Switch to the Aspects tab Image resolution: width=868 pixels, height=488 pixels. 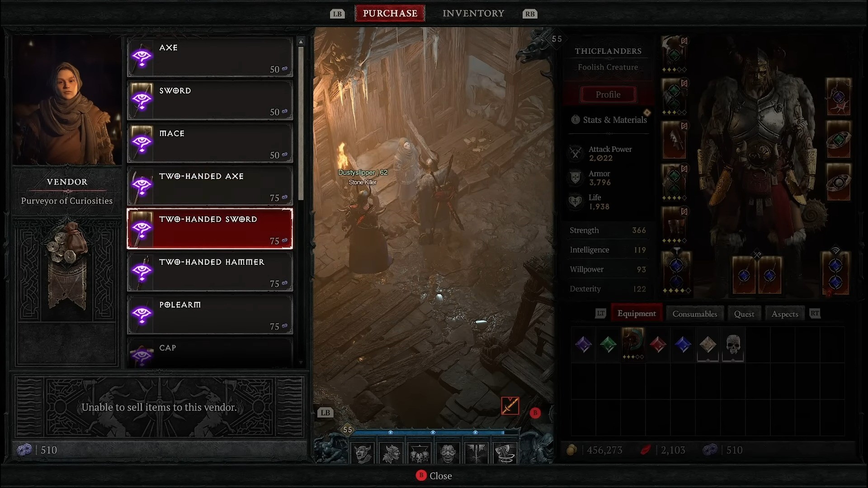tap(784, 313)
